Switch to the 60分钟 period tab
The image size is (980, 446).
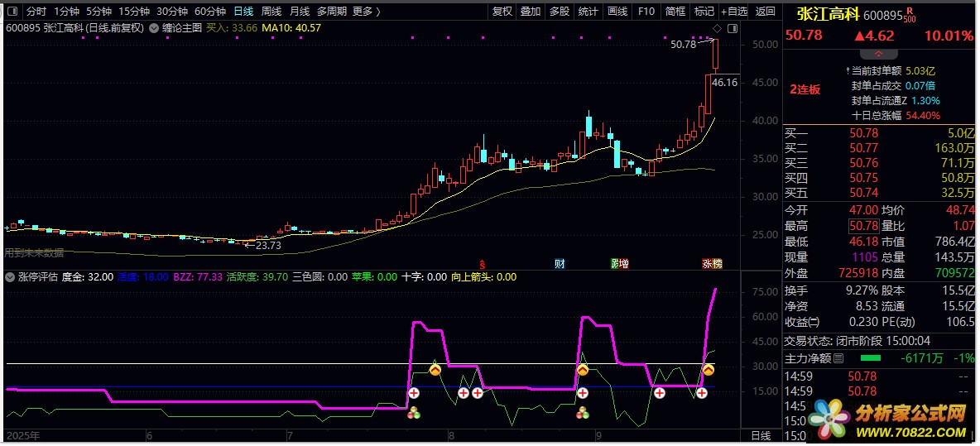point(210,12)
